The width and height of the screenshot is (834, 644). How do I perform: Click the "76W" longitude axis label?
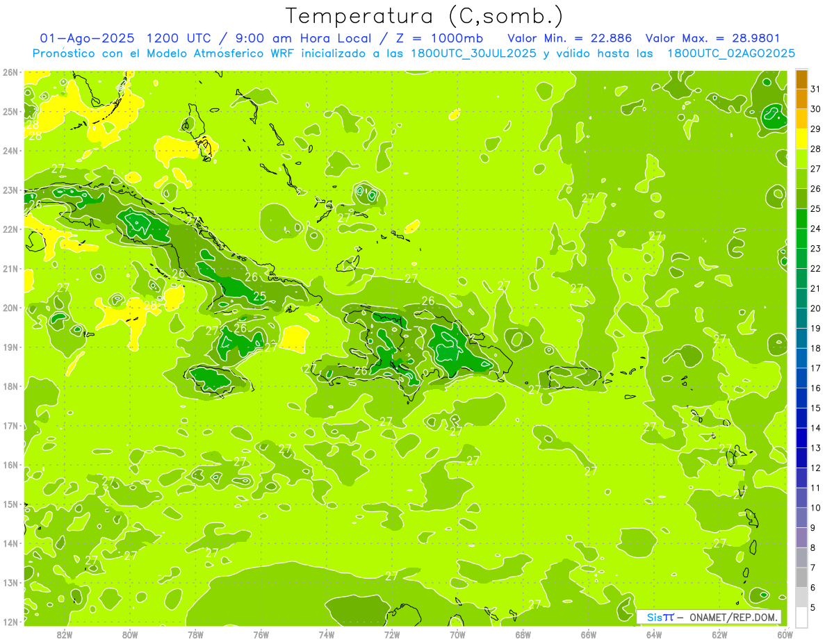pos(261,634)
